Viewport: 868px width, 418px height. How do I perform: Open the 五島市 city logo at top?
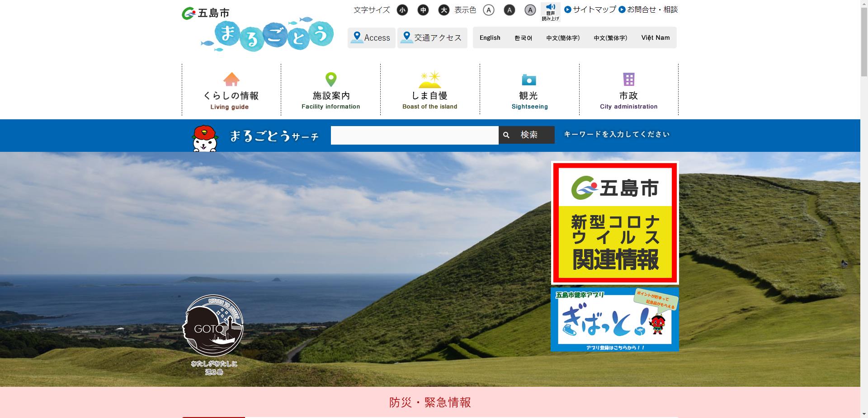[206, 13]
